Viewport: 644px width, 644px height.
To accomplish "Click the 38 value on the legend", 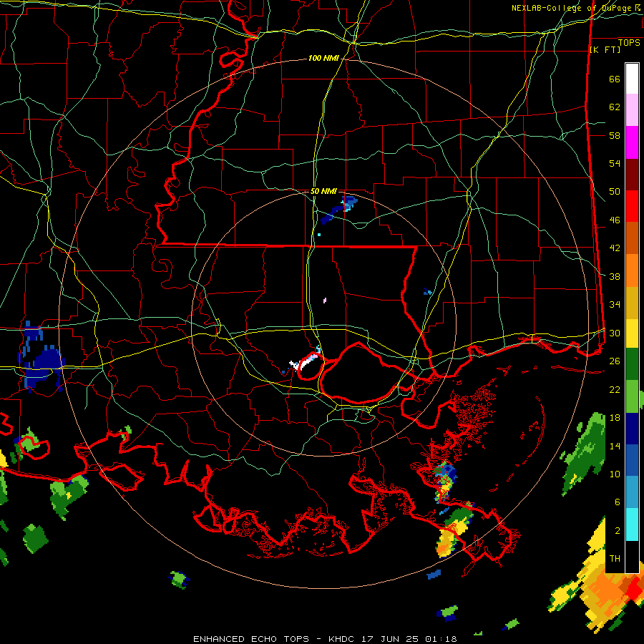I will [x=615, y=276].
